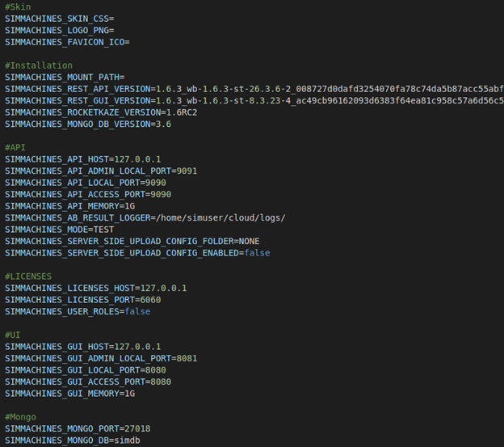Image resolution: width=504 pixels, height=447 pixels.
Task: Click the Mongo DB version value 3.6
Action: pos(163,124)
